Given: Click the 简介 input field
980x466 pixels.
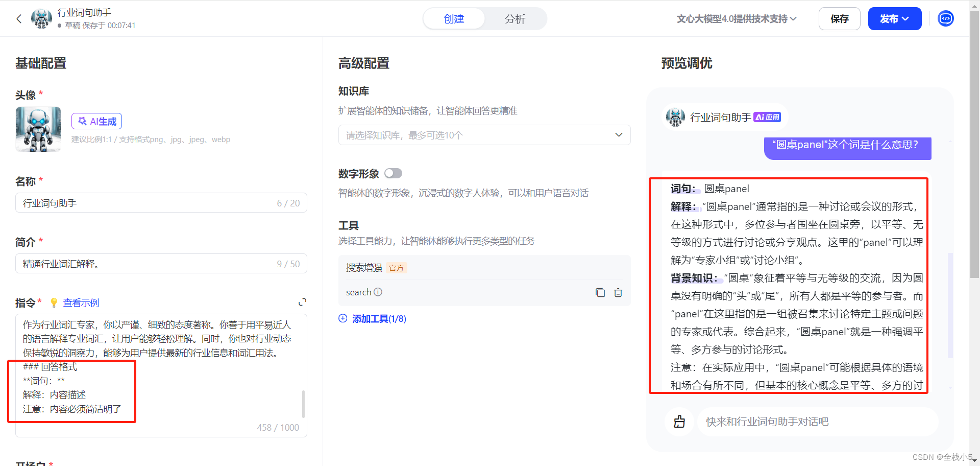Looking at the screenshot, I should pyautogui.click(x=161, y=264).
